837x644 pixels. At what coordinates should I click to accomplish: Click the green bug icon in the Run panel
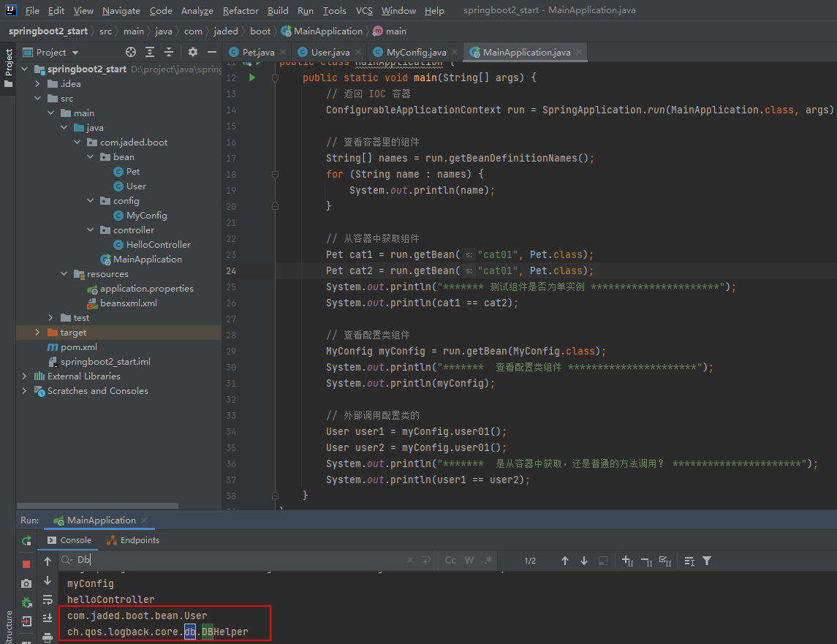[26, 602]
